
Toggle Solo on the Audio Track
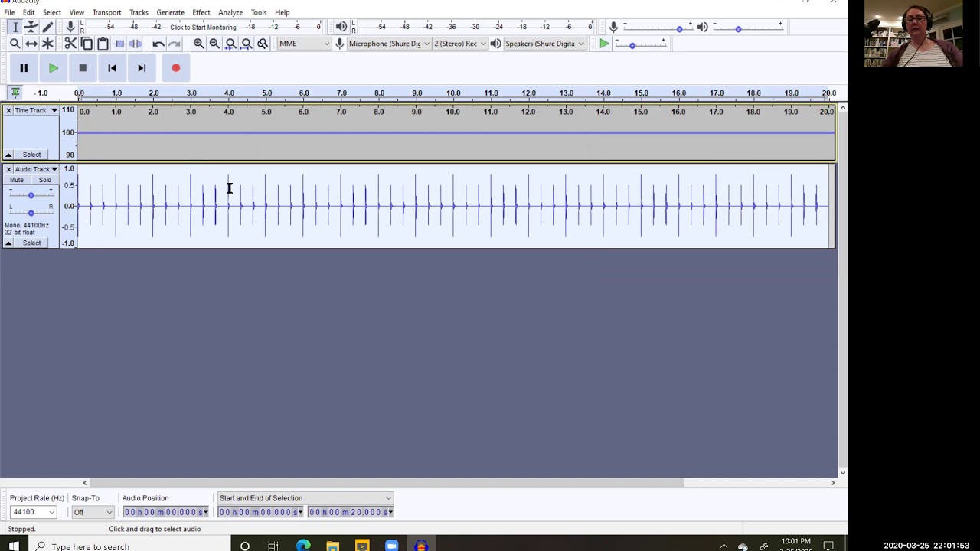point(45,180)
